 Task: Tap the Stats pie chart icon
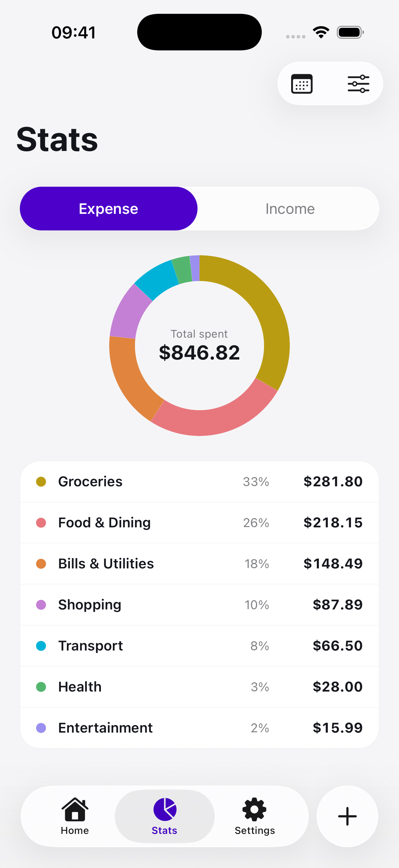(165, 809)
